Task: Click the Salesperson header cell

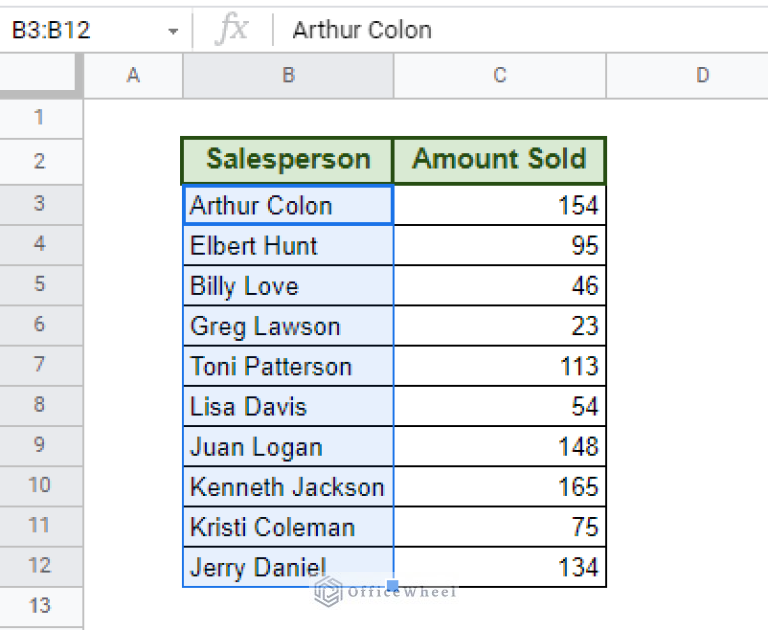Action: [288, 160]
